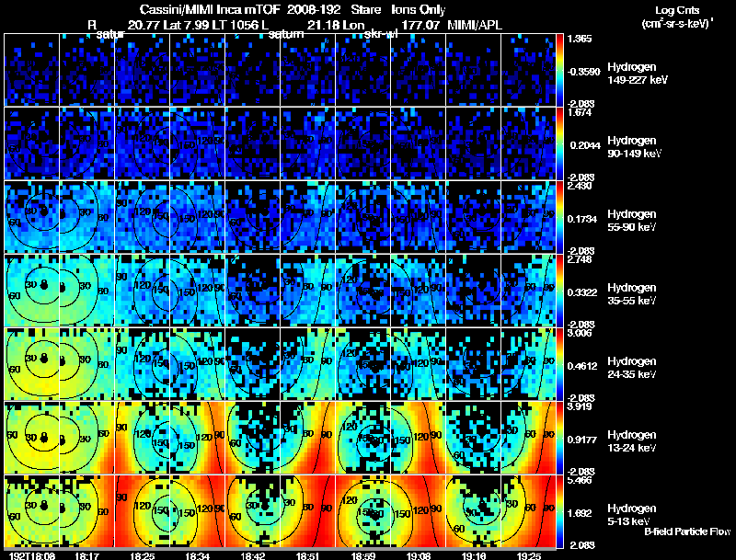Click the 18:34 time axis label
This screenshot has height=560, width=736.
[x=197, y=555]
